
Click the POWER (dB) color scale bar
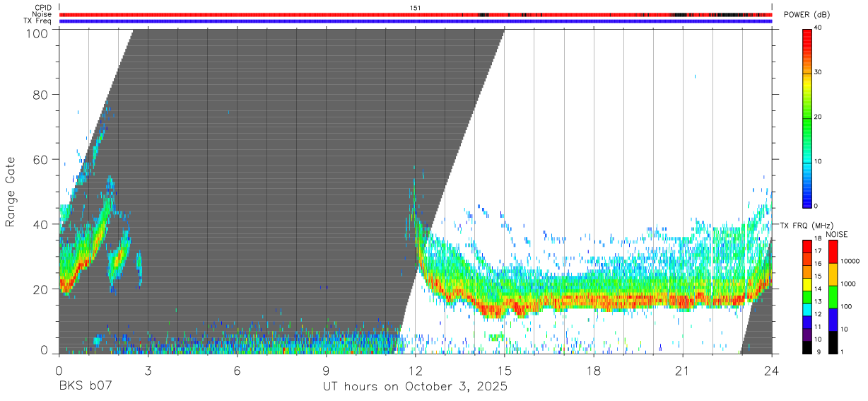(807, 118)
